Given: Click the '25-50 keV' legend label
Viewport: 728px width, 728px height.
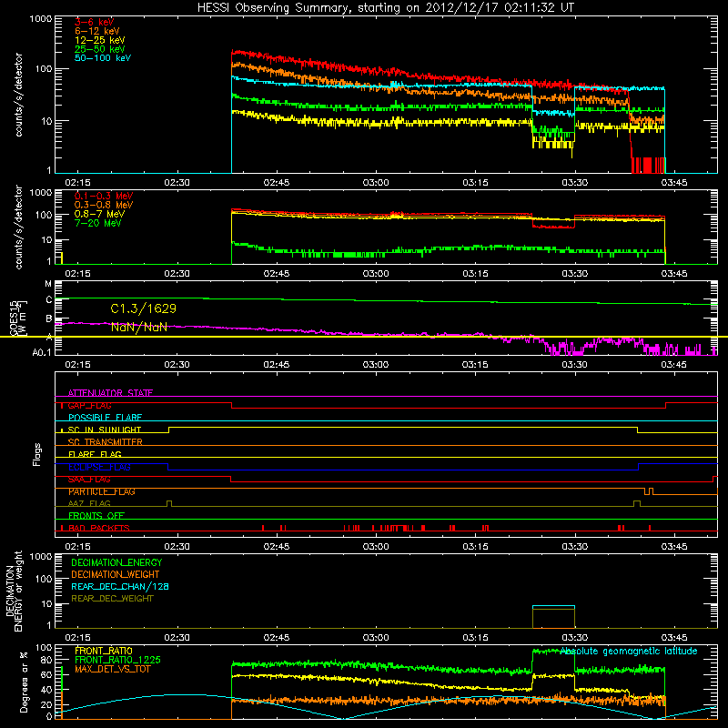Looking at the screenshot, I should click(x=99, y=49).
